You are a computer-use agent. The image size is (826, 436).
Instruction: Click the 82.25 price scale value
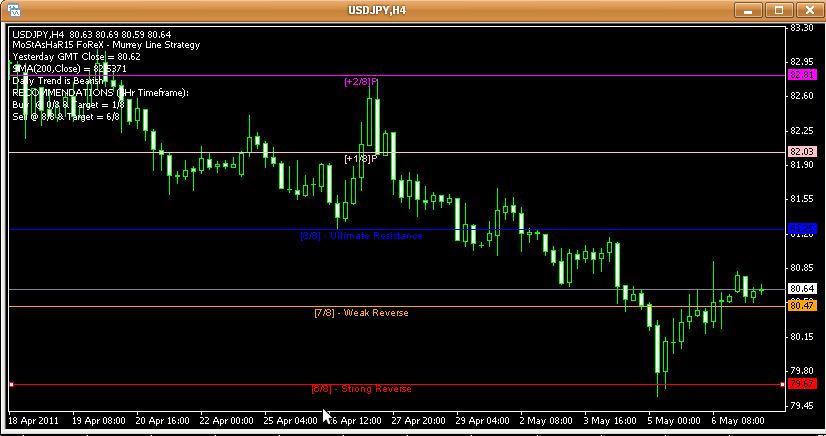click(802, 130)
